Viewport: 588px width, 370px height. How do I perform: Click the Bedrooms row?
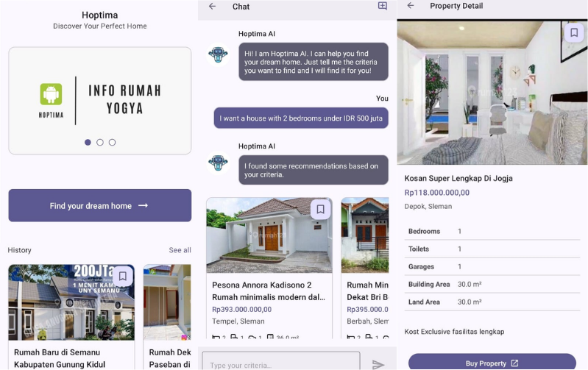(x=492, y=231)
